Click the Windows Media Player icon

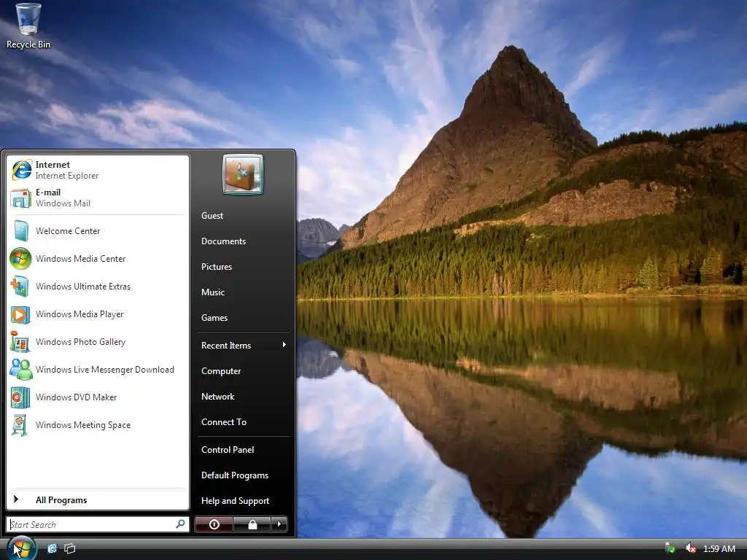click(x=20, y=314)
